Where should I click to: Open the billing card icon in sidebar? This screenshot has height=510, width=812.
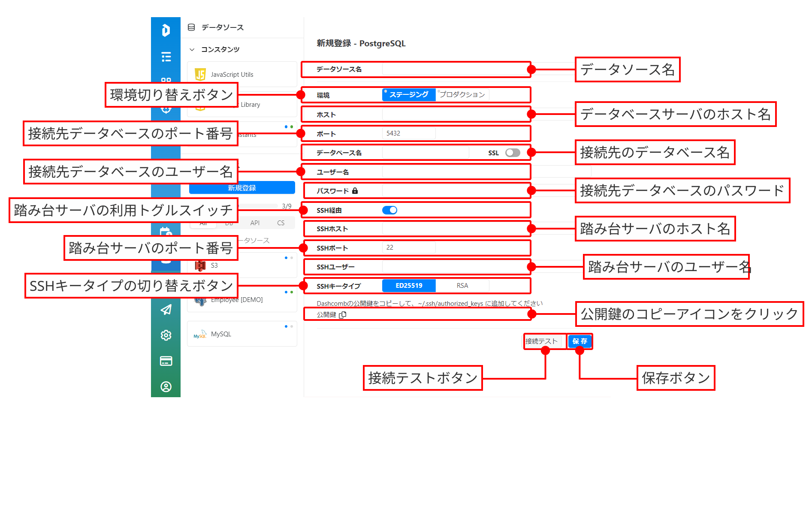click(x=166, y=361)
